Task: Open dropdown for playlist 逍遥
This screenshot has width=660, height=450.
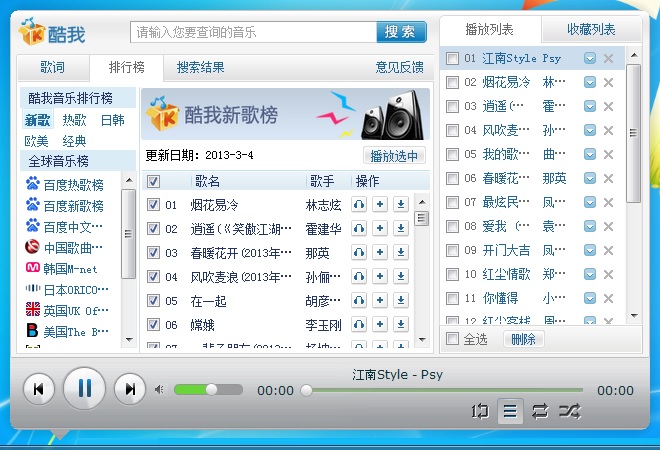Action: click(x=590, y=106)
